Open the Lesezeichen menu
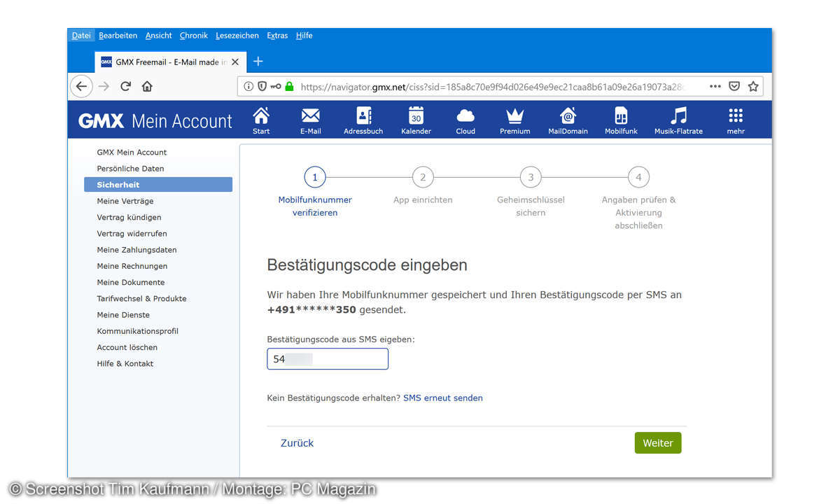This screenshot has width=840, height=504. [237, 36]
